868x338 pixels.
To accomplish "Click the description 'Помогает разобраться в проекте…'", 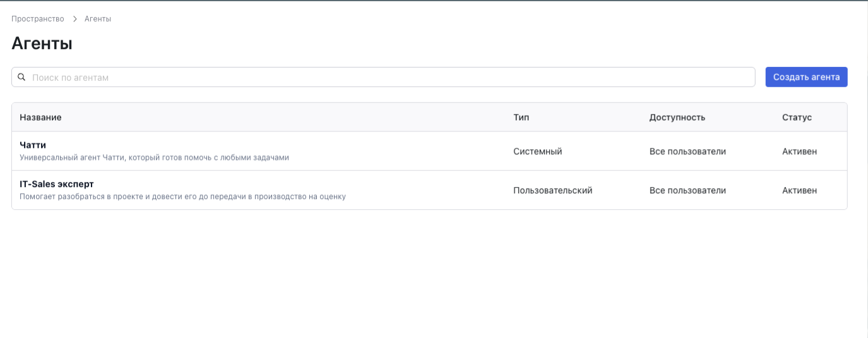I will (x=182, y=196).
